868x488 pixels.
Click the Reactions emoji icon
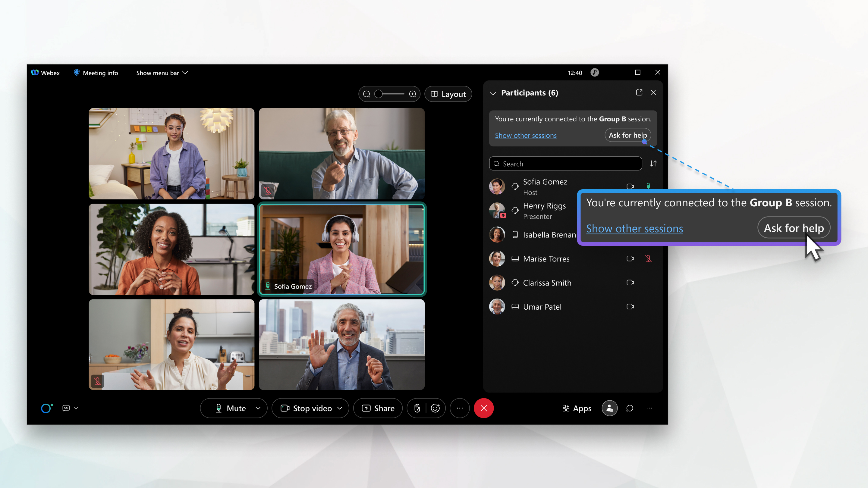point(436,408)
